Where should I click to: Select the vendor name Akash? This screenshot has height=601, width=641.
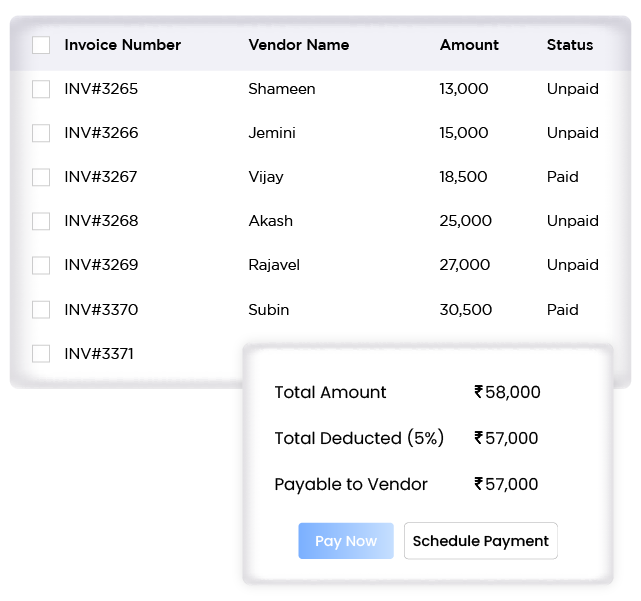(270, 221)
